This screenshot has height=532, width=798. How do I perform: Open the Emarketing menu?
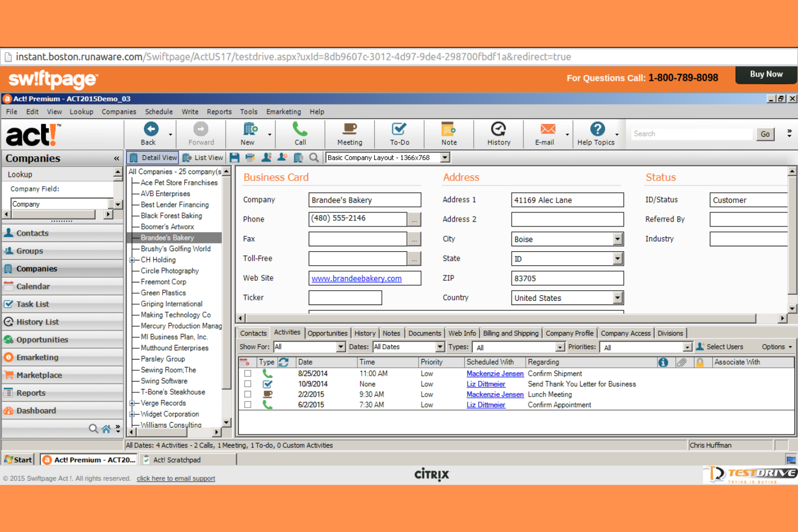[x=283, y=112]
